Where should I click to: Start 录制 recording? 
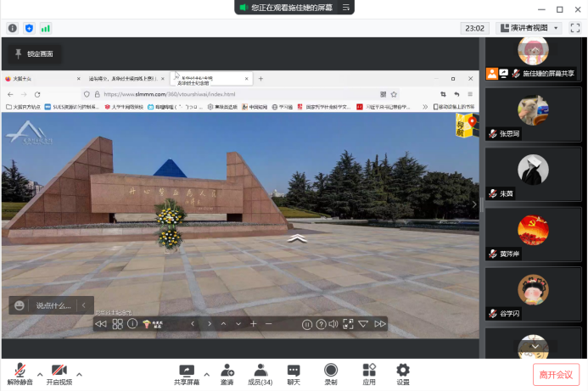click(x=331, y=373)
